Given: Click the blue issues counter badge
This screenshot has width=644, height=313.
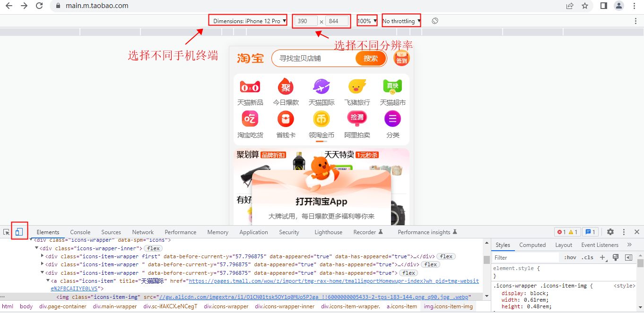Looking at the screenshot, I should (x=590, y=232).
